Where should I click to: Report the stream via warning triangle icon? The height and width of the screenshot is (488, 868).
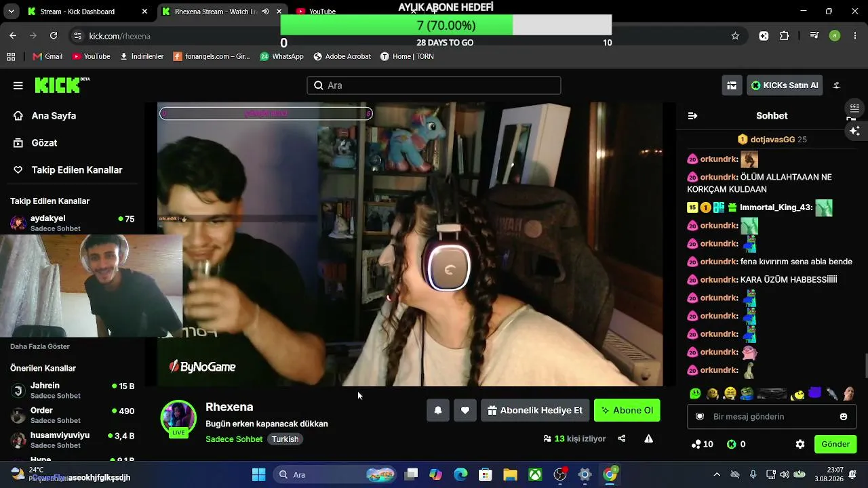pos(649,439)
